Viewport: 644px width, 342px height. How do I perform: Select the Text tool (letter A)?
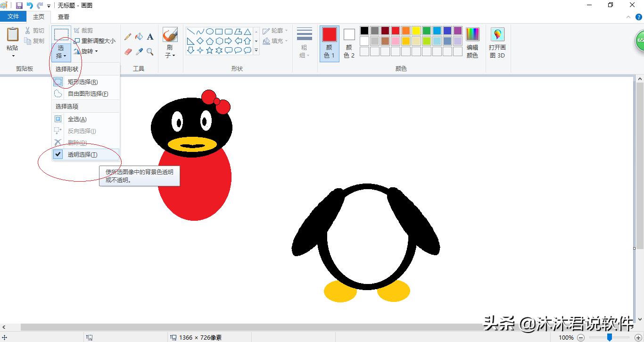tap(150, 37)
